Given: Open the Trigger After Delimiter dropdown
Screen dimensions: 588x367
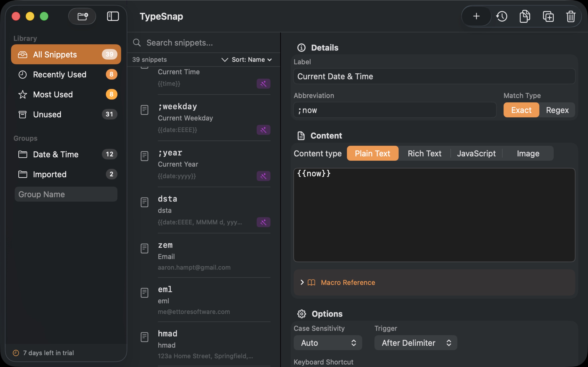Looking at the screenshot, I should tap(415, 343).
